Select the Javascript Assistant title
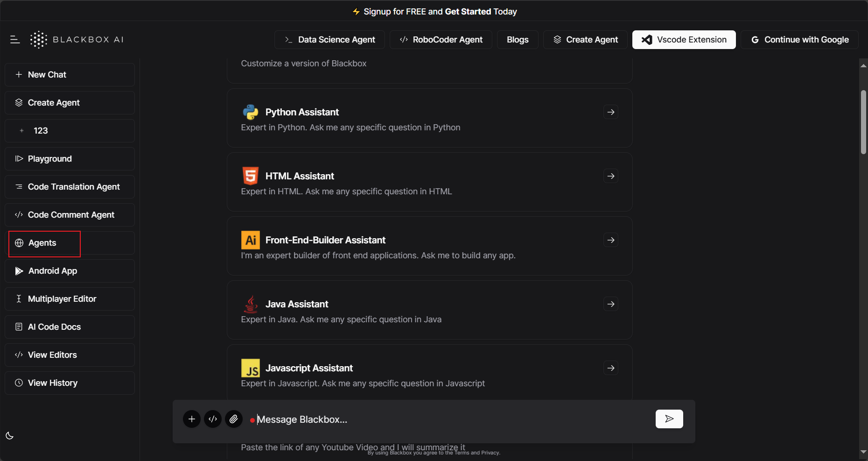 [309, 368]
